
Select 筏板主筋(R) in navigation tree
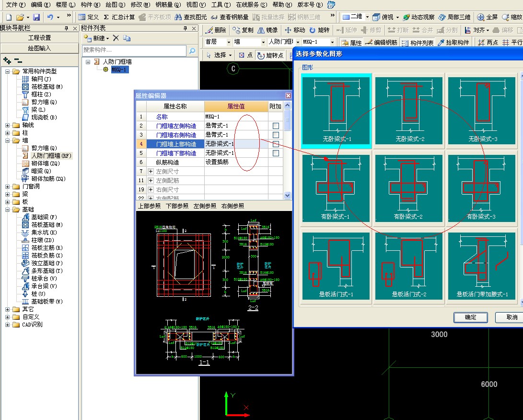(46, 248)
